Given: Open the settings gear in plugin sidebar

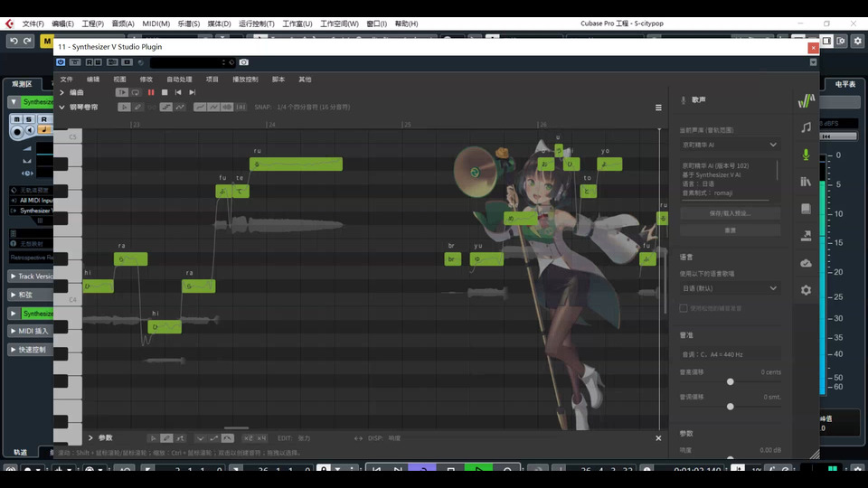Looking at the screenshot, I should (806, 290).
